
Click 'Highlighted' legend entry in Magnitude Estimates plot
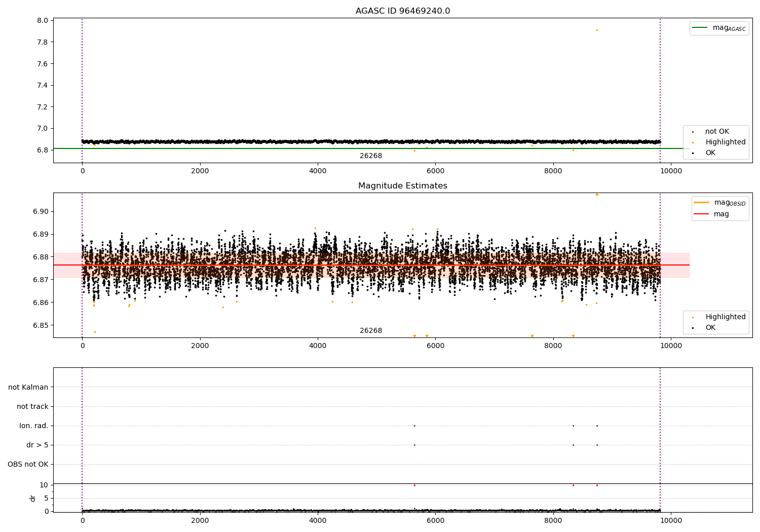(718, 317)
